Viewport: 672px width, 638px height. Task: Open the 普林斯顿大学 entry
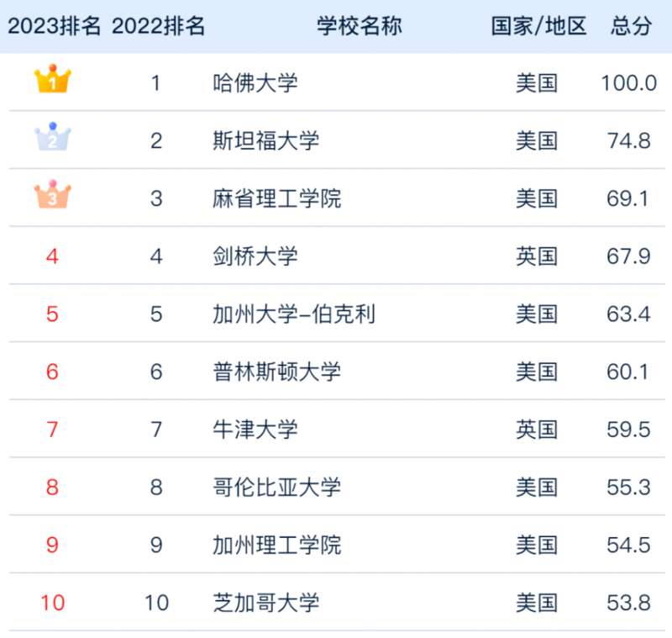[x=277, y=372]
